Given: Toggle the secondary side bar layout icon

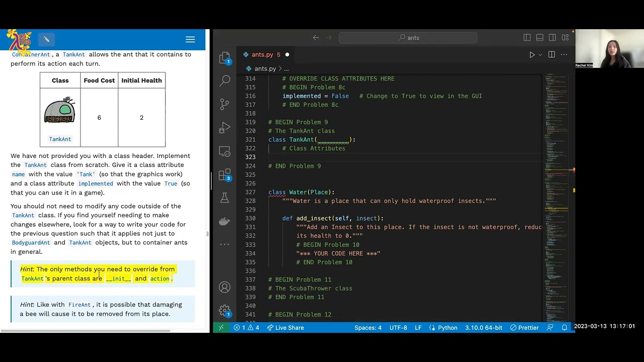Looking at the screenshot, I should [552, 38].
